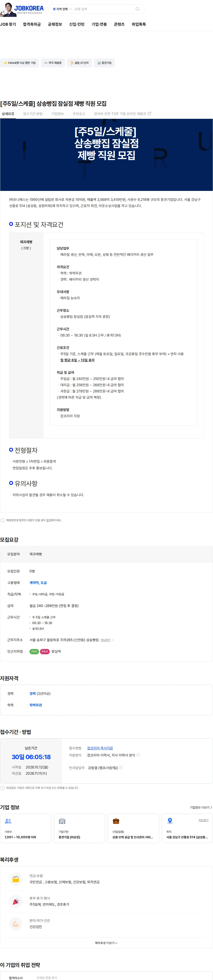Click the 월 평균 8일 ~ 13일 휴무 text
This screenshot has width=213, height=980.
(x=77, y=360)
